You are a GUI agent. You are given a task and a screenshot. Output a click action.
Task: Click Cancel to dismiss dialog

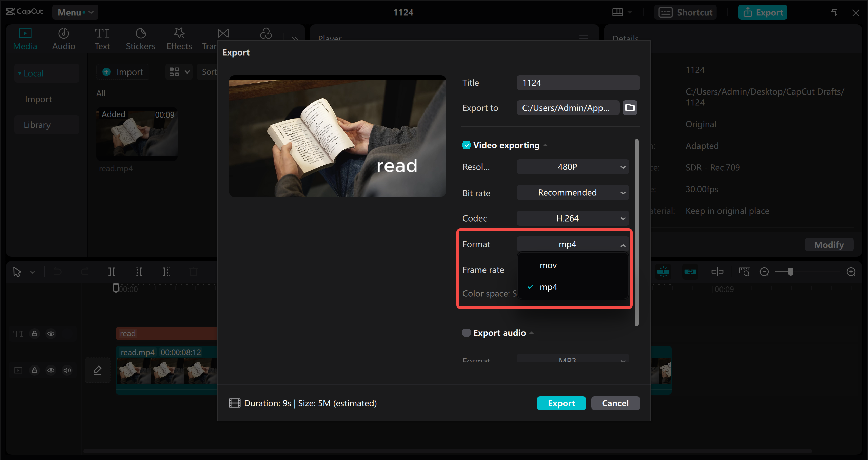pyautogui.click(x=615, y=403)
